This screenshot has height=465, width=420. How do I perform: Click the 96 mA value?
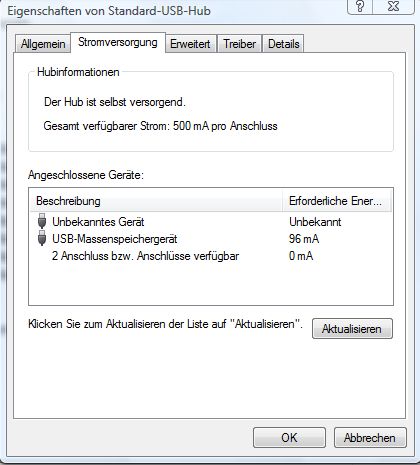(x=304, y=239)
